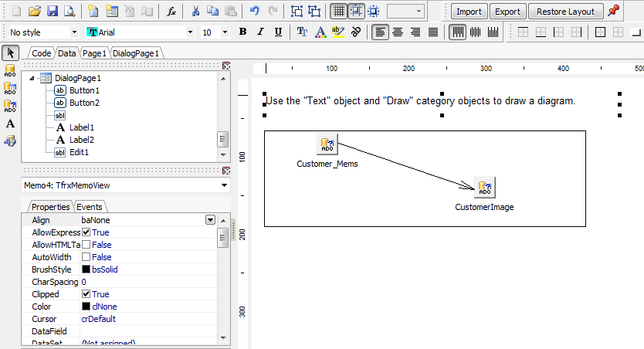644x349 pixels.
Task: Add a new report page
Action: pyautogui.click(x=93, y=11)
